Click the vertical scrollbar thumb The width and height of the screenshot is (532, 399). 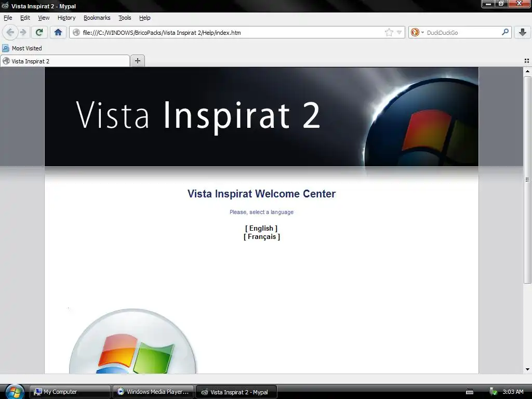(527, 179)
